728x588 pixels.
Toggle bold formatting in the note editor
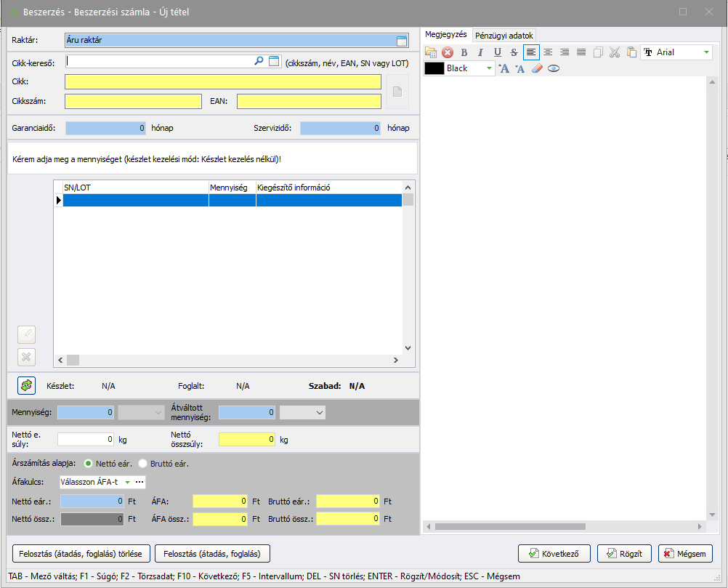click(464, 52)
